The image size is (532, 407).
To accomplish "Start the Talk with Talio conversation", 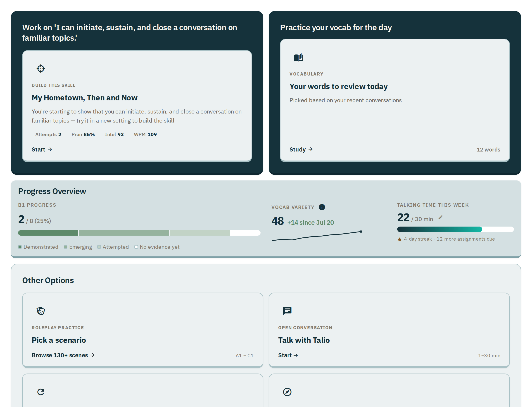I will (x=288, y=355).
